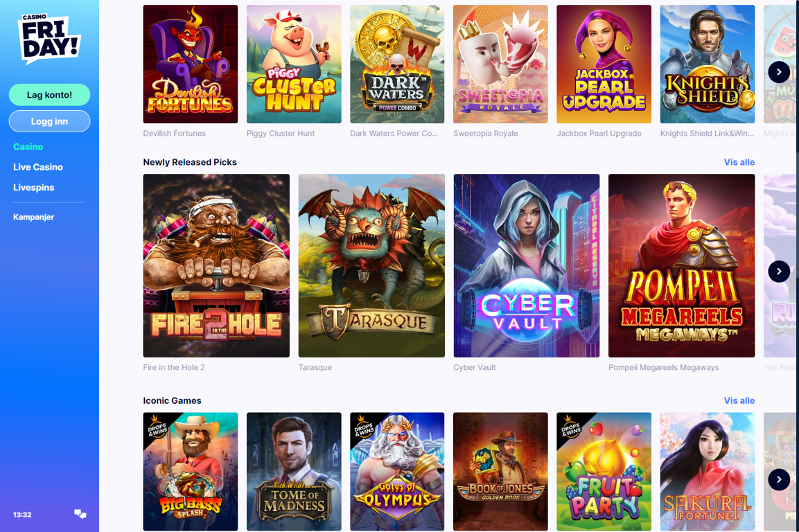Open the Tarasque game tile

click(x=371, y=265)
